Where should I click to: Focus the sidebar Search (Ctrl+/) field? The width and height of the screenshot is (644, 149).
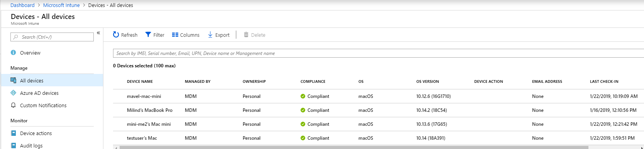pos(52,37)
